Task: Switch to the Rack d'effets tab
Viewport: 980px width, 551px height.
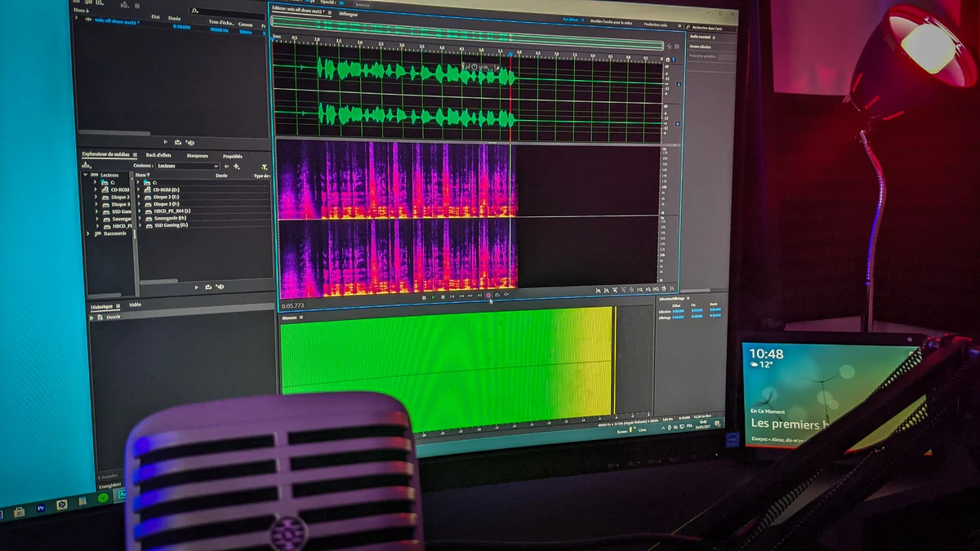Action: (158, 155)
